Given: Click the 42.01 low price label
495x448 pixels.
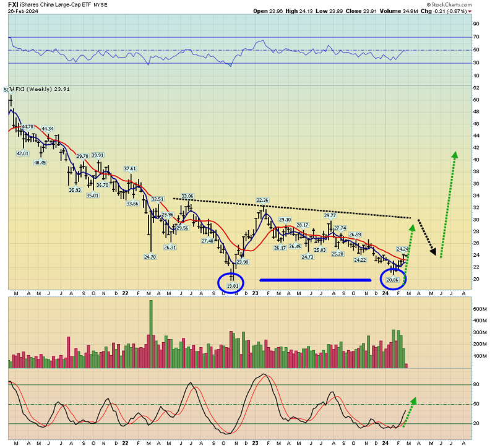Looking at the screenshot, I should (x=22, y=153).
